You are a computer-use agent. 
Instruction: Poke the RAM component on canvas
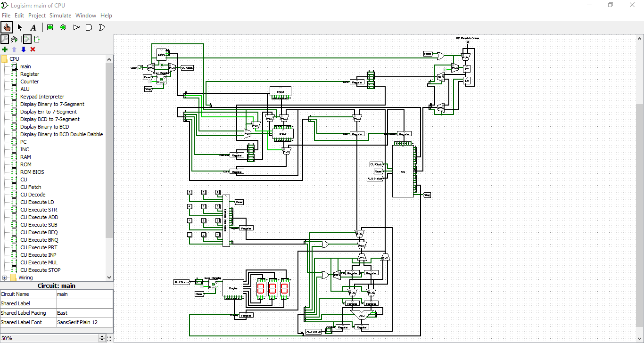(x=282, y=134)
